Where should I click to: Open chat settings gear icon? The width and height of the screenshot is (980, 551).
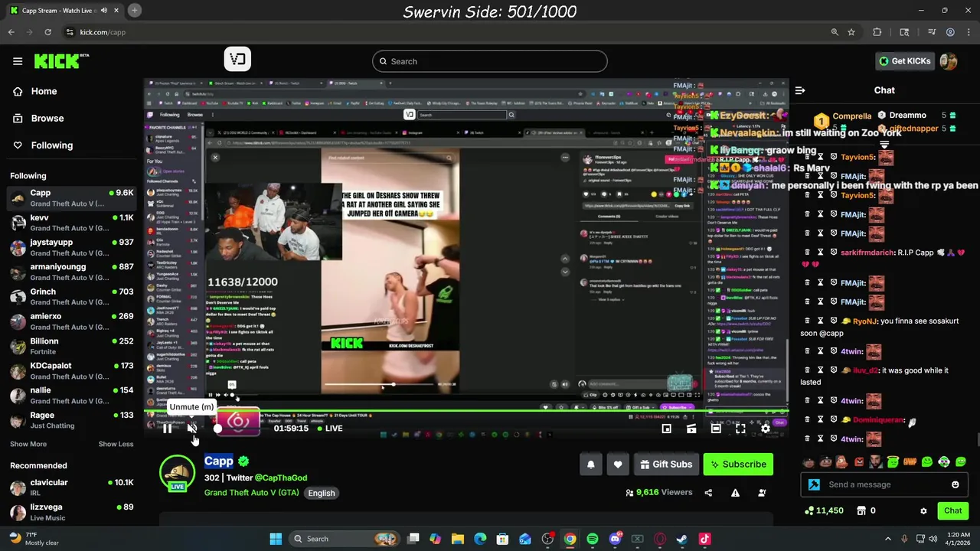click(923, 510)
